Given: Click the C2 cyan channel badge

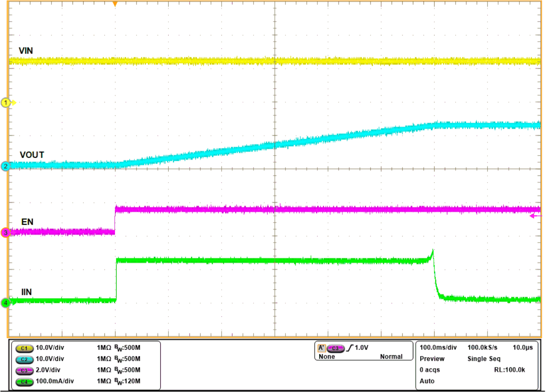Looking at the screenshot, I should point(24,359).
